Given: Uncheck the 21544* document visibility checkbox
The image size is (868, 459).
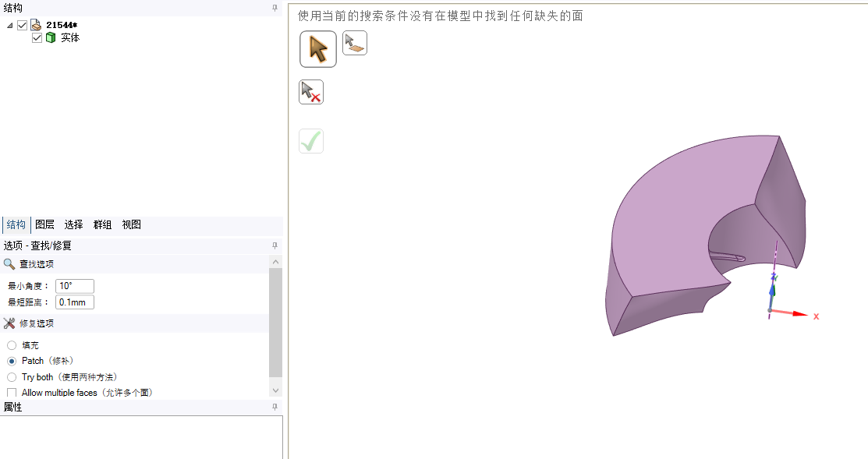Looking at the screenshot, I should tap(22, 25).
